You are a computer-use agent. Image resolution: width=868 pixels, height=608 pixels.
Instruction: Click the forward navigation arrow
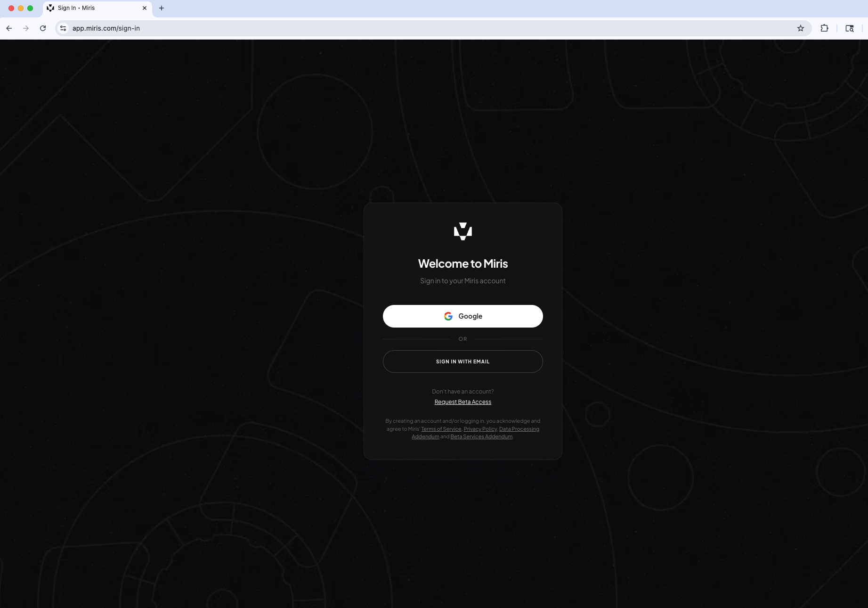pos(26,28)
